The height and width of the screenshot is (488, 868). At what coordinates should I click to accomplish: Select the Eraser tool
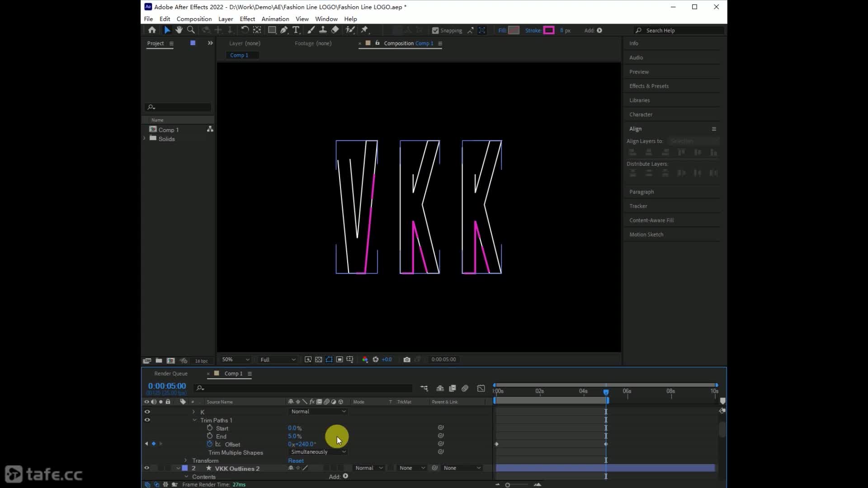(335, 30)
